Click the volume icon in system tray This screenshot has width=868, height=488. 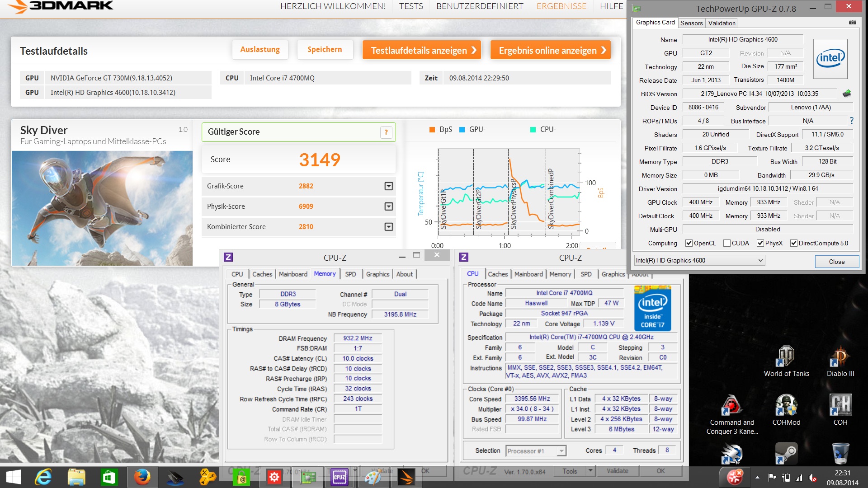(812, 478)
